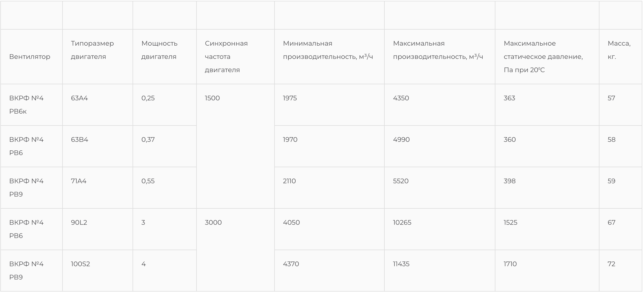The image size is (644, 293).
Task: Click the synchronous frequency cell "3000"
Action: pyautogui.click(x=213, y=223)
